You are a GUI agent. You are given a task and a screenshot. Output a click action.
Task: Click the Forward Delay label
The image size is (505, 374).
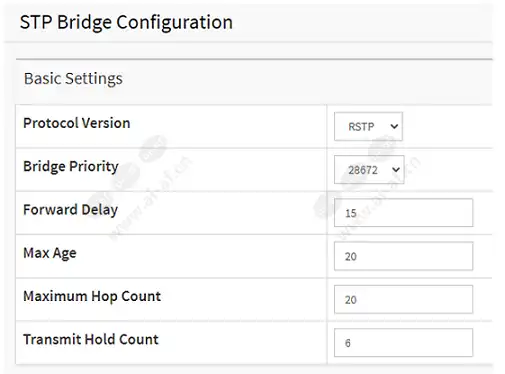[x=70, y=210]
